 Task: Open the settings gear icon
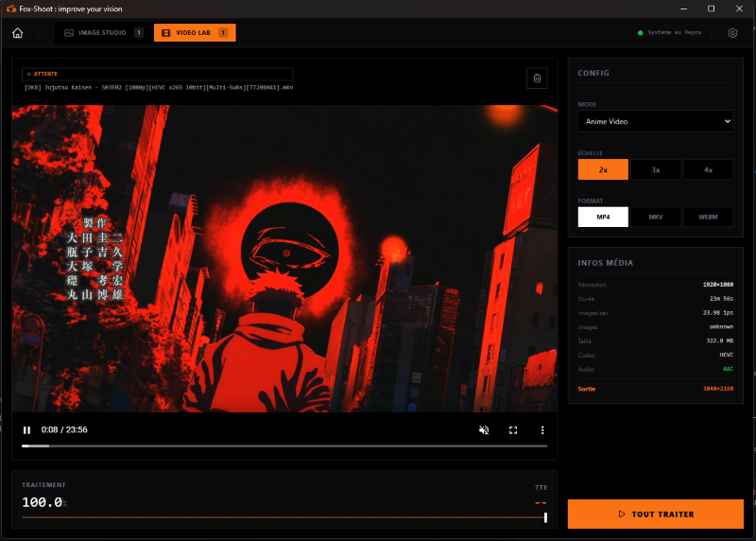point(732,33)
